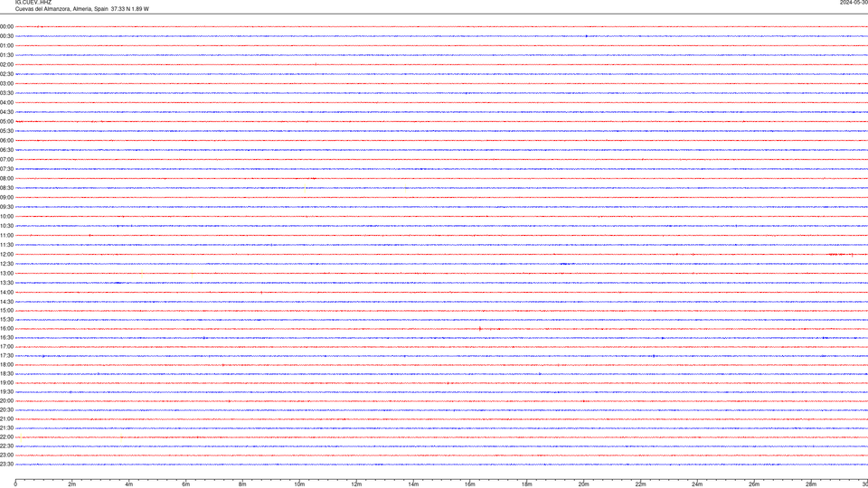868x488 pixels.
Task: Select the 23:00 row label
Action: tap(6, 455)
